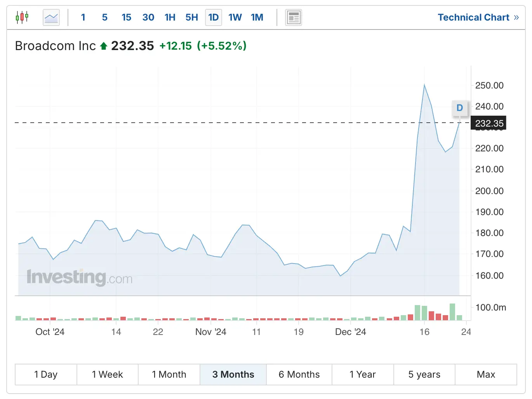The image size is (532, 399).
Task: Switch to the 5 years range
Action: click(x=424, y=375)
